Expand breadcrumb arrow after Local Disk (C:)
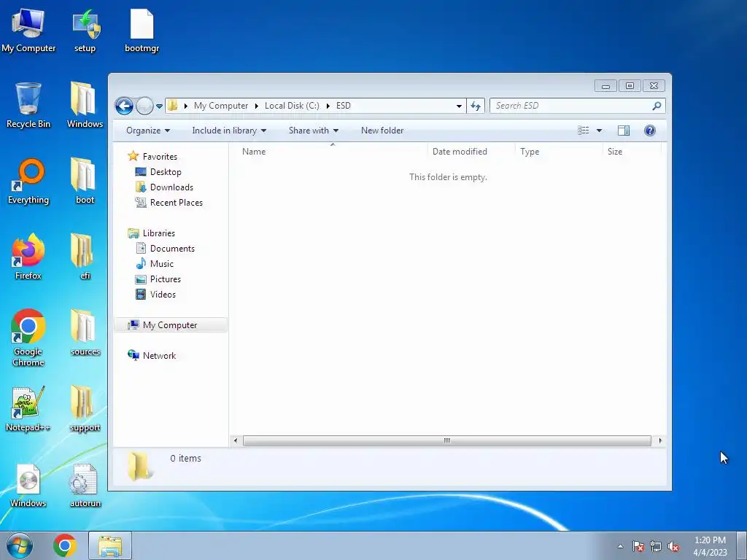Screen dimensions: 747x560 (x=328, y=106)
